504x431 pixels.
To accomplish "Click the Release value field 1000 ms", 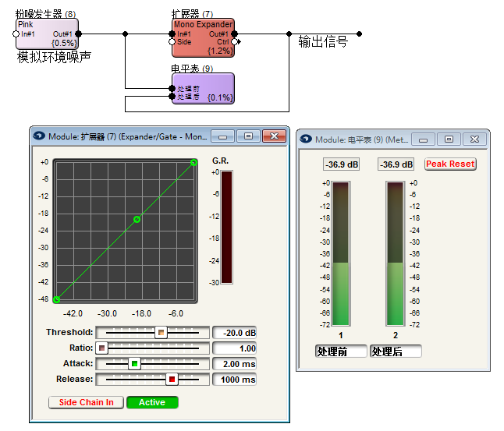I will click(234, 380).
